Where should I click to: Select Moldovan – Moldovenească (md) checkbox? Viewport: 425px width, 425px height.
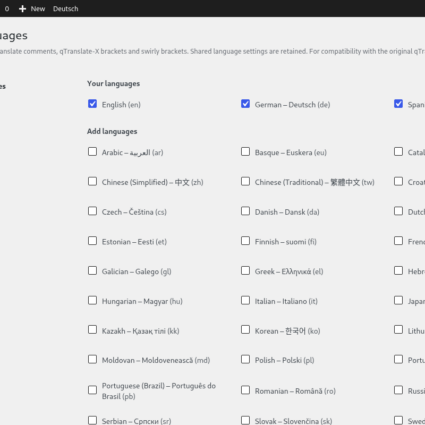[92, 359]
